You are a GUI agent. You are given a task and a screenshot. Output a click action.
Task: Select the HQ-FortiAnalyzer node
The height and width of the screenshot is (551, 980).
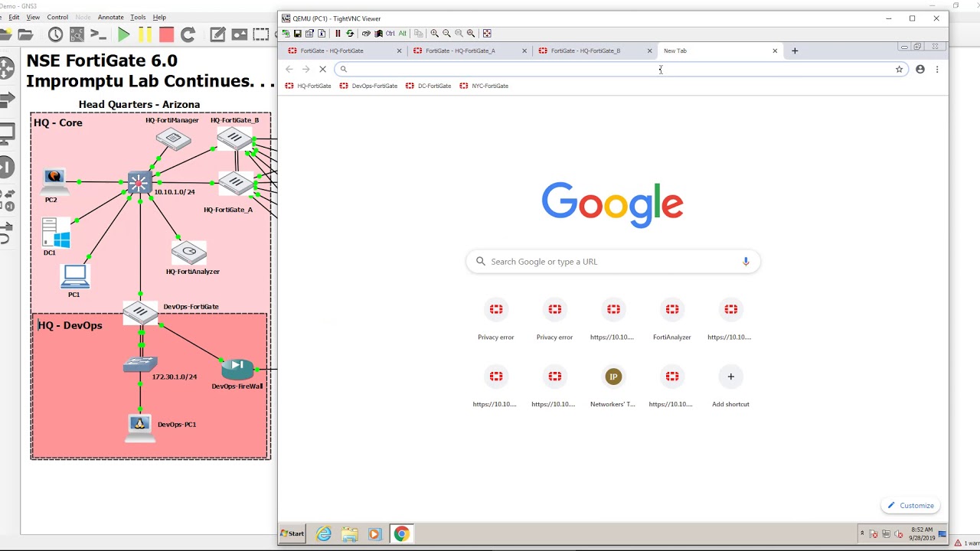click(x=189, y=252)
